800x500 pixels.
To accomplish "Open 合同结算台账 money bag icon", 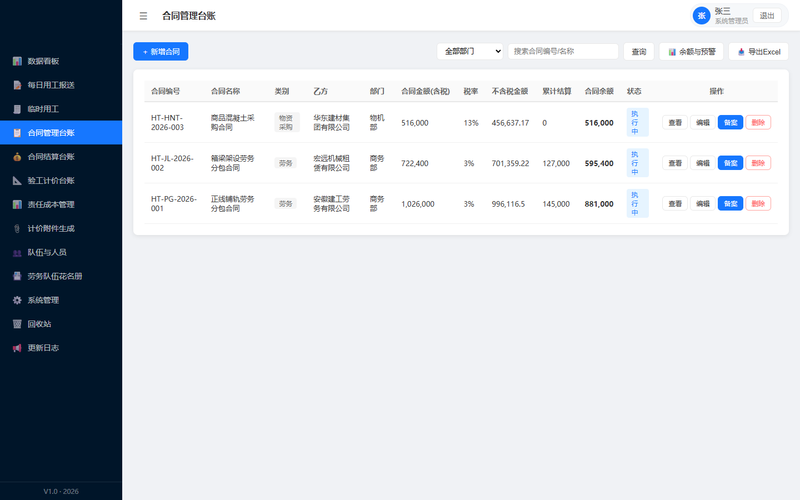I will [x=17, y=157].
